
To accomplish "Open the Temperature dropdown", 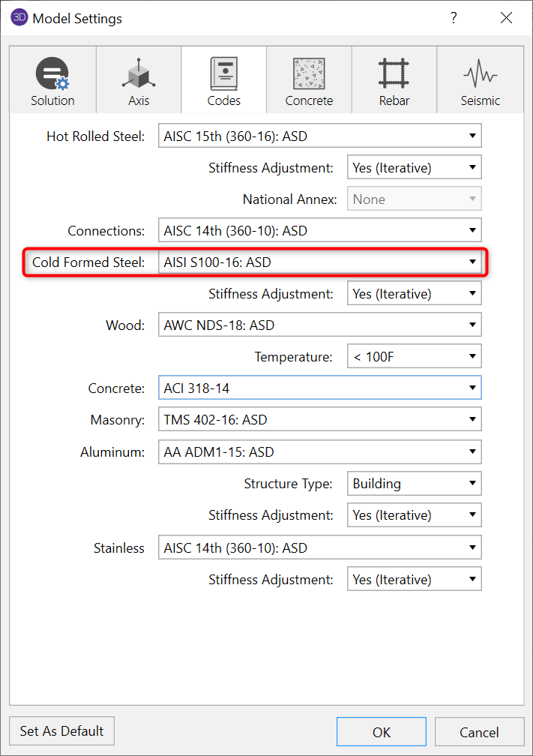I will pos(414,357).
